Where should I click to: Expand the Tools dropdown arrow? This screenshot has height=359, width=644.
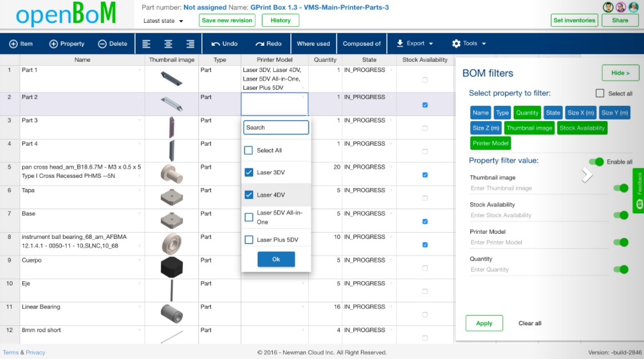click(484, 43)
